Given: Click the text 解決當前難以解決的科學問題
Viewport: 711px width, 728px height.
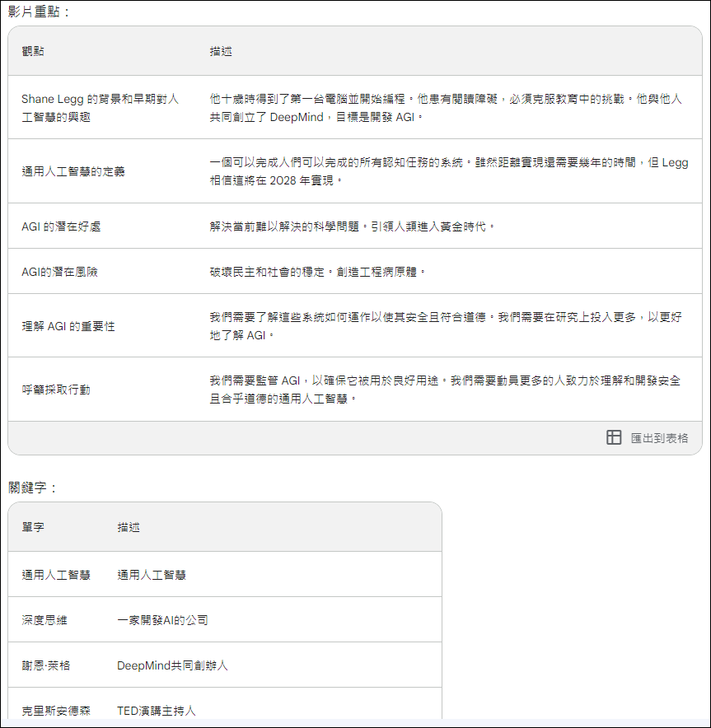Looking at the screenshot, I should 284,226.
